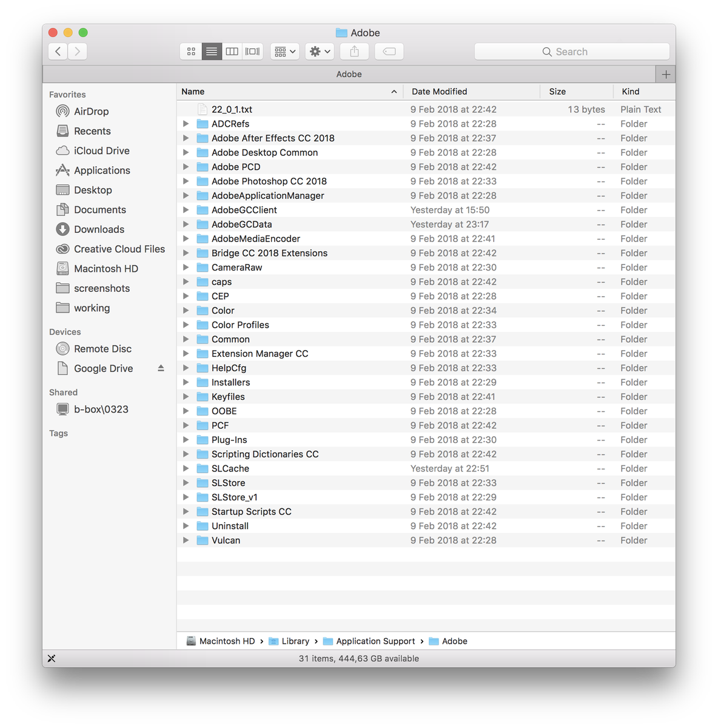Sort by the Kind column header
The width and height of the screenshot is (718, 728).
coord(644,92)
